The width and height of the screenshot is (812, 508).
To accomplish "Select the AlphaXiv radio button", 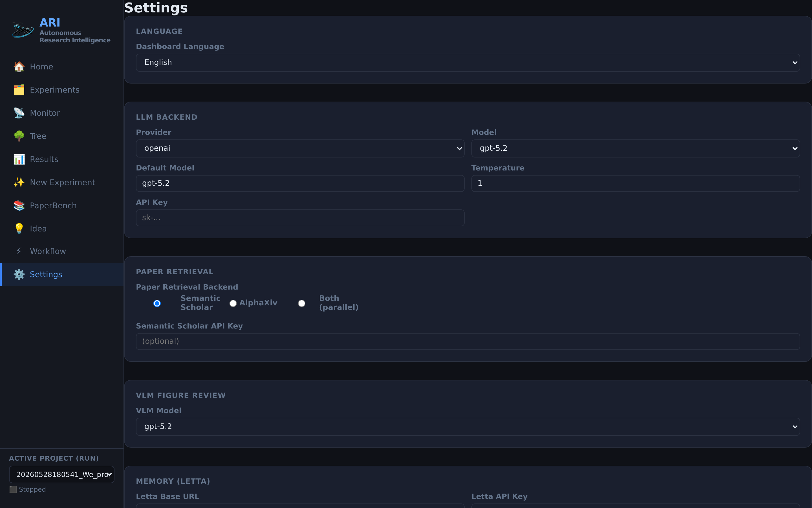I will click(233, 303).
